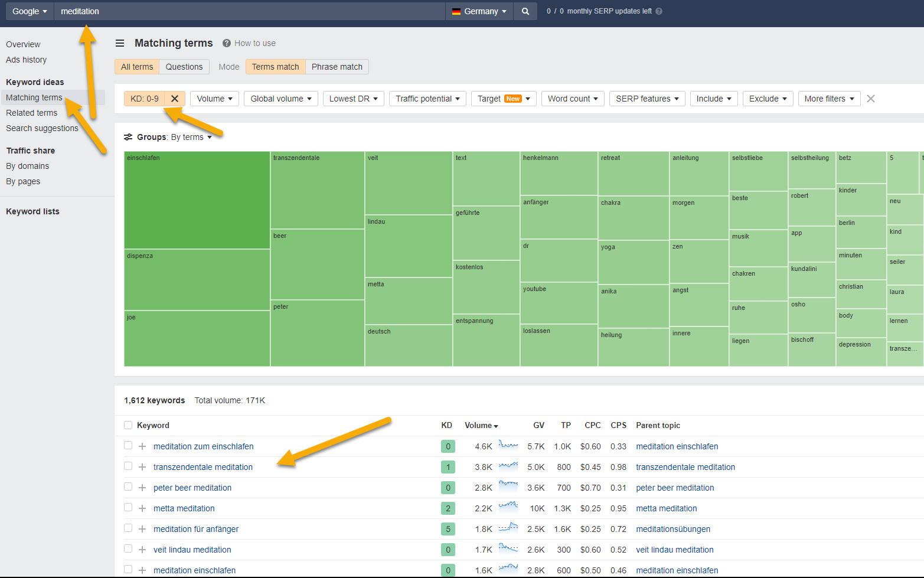The width and height of the screenshot is (924, 578).
Task: Remove the KD: 0-9 filter
Action: pos(175,99)
